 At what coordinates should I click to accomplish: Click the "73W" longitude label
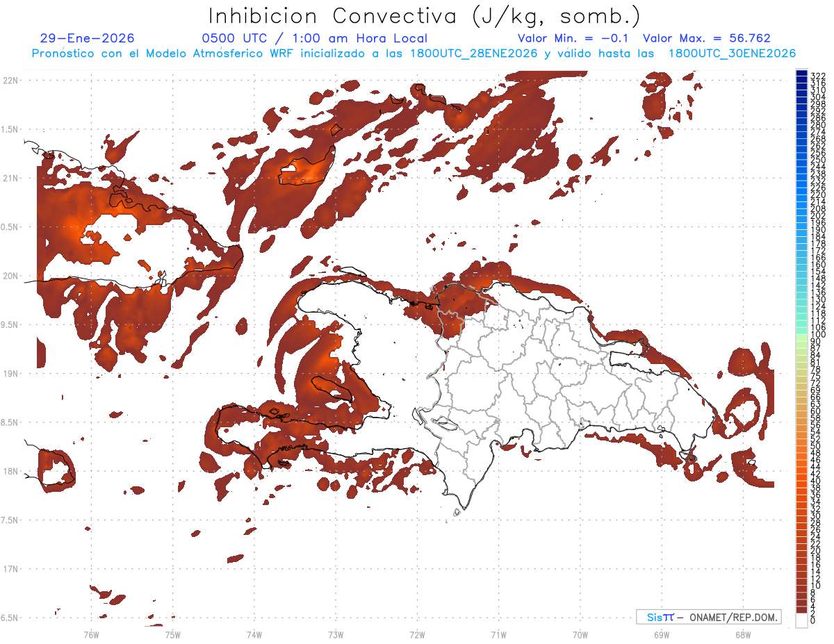[x=336, y=635]
